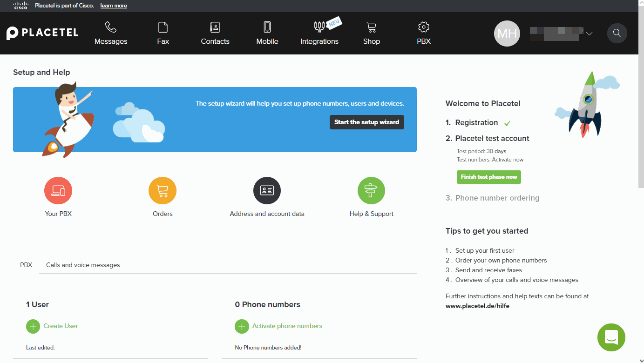Select Mobile in the top navigation
Image resolution: width=644 pixels, height=363 pixels.
point(267,41)
